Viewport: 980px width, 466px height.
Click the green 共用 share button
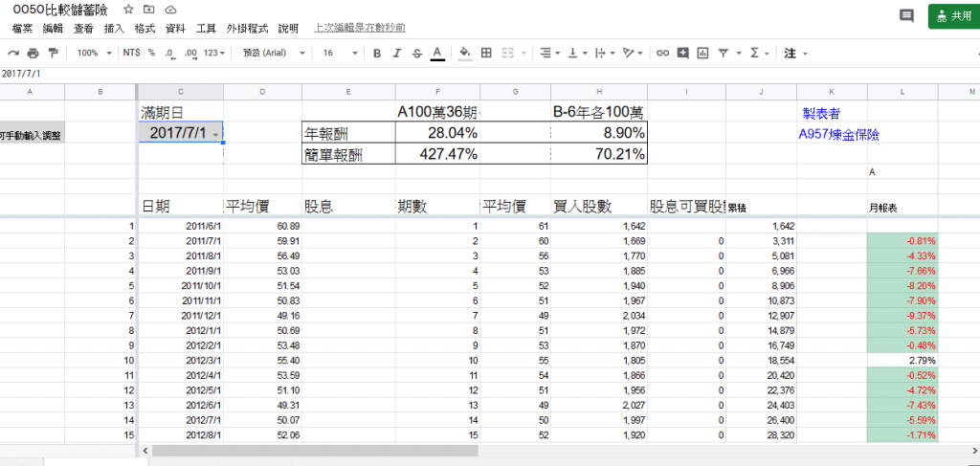tap(954, 16)
